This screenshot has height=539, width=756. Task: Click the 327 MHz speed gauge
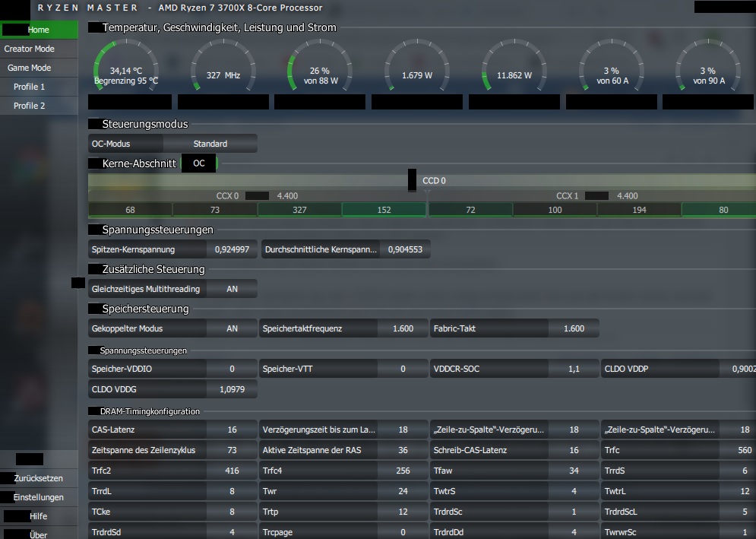pos(223,67)
